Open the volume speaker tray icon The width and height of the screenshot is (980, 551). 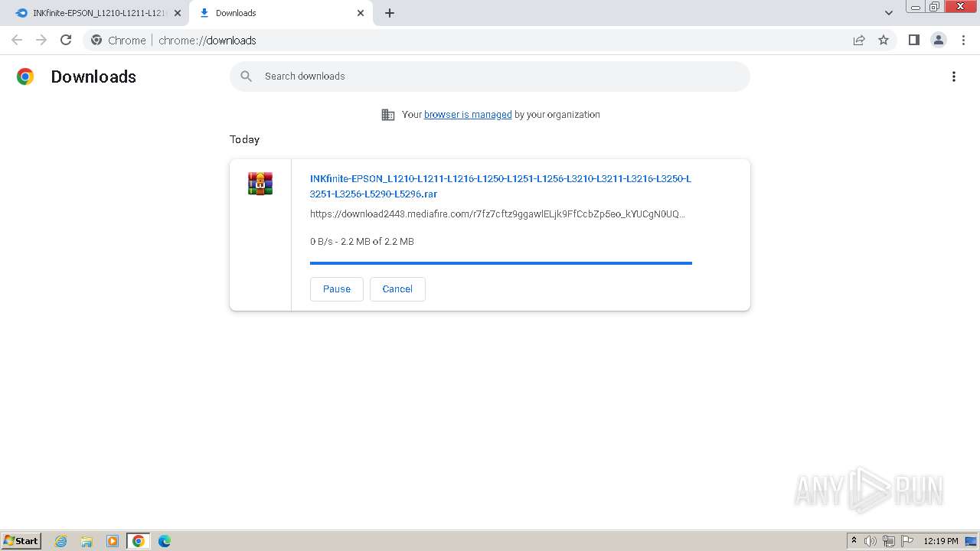pos(871,541)
